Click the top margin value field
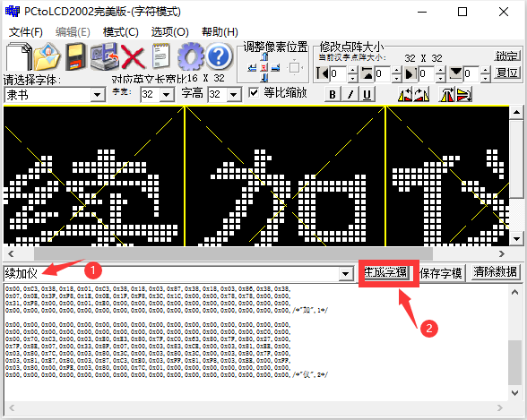 click(x=384, y=73)
